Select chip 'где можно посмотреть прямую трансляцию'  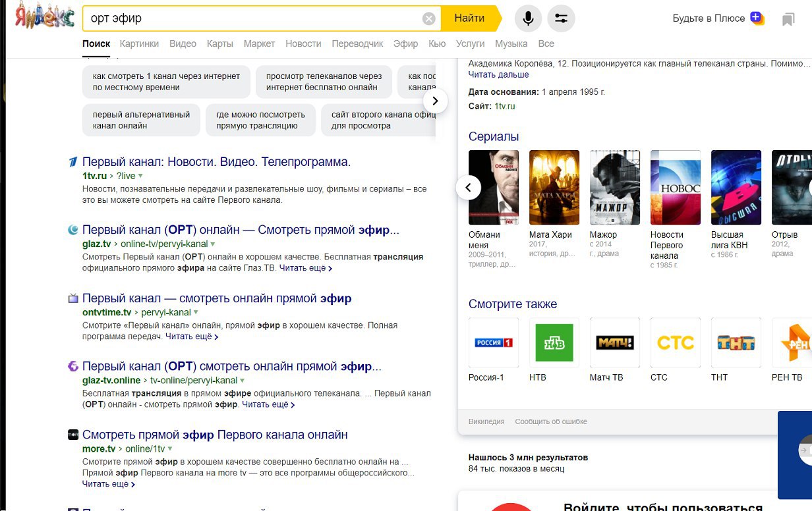[x=260, y=120]
